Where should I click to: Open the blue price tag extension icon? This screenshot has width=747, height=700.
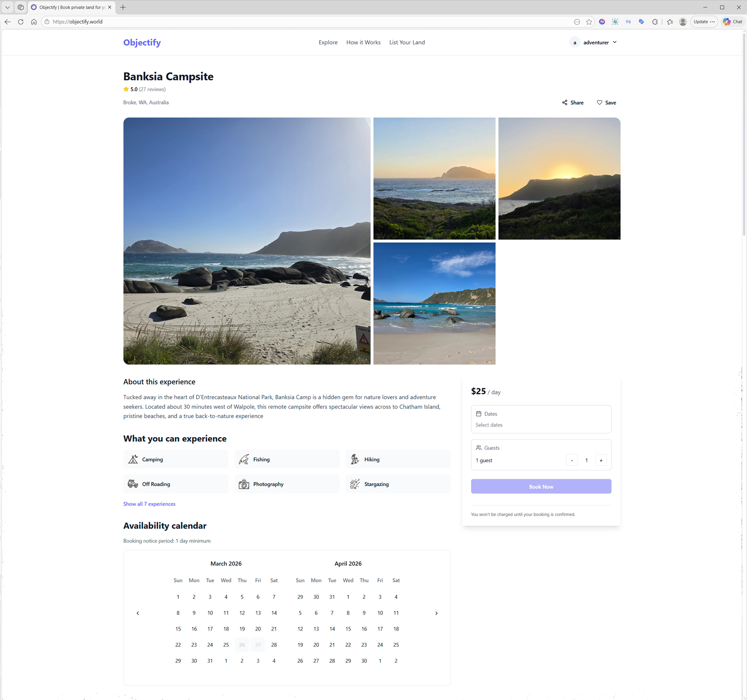[x=641, y=22]
